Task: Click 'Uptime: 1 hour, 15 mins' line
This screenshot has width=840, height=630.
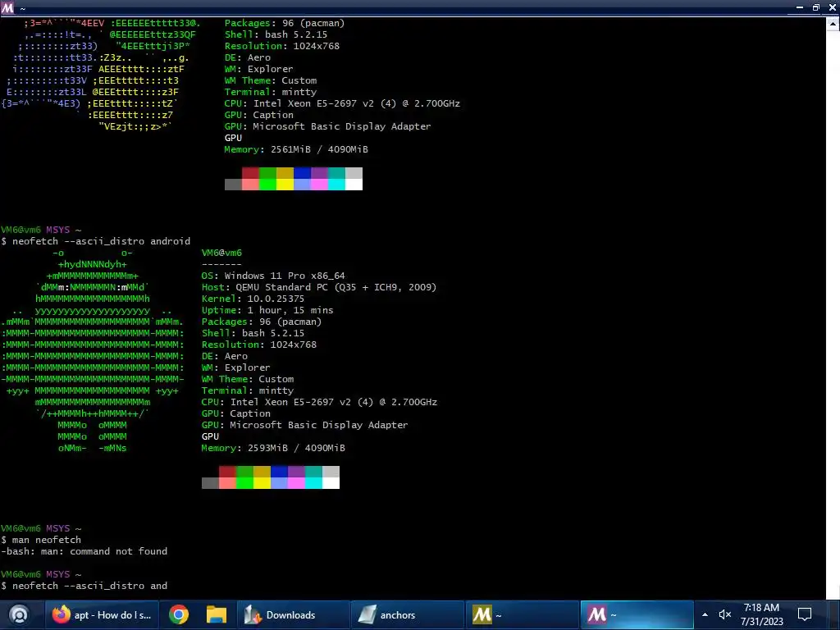Action: click(x=267, y=310)
